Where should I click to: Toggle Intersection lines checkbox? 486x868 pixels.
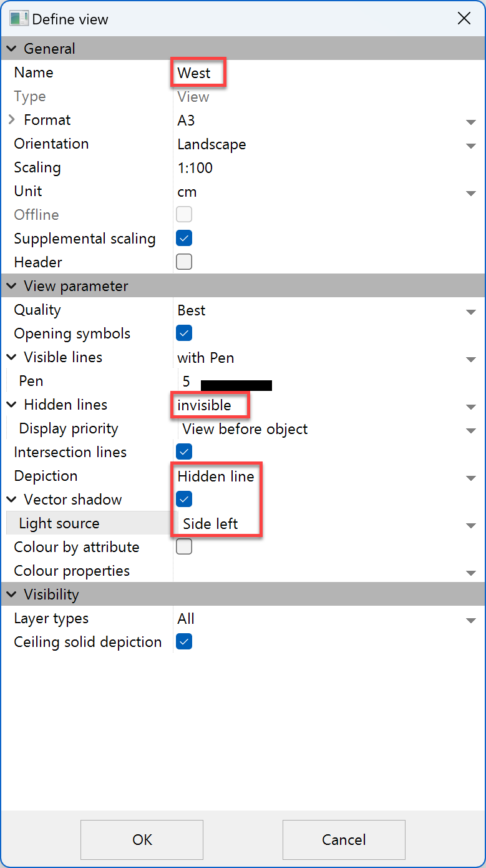click(x=184, y=451)
